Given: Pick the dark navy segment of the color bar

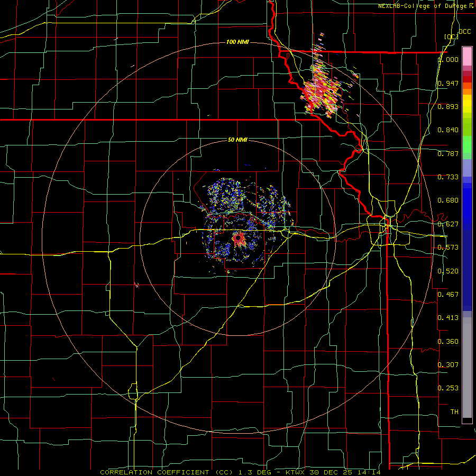Looking at the screenshot, I should click(467, 270).
